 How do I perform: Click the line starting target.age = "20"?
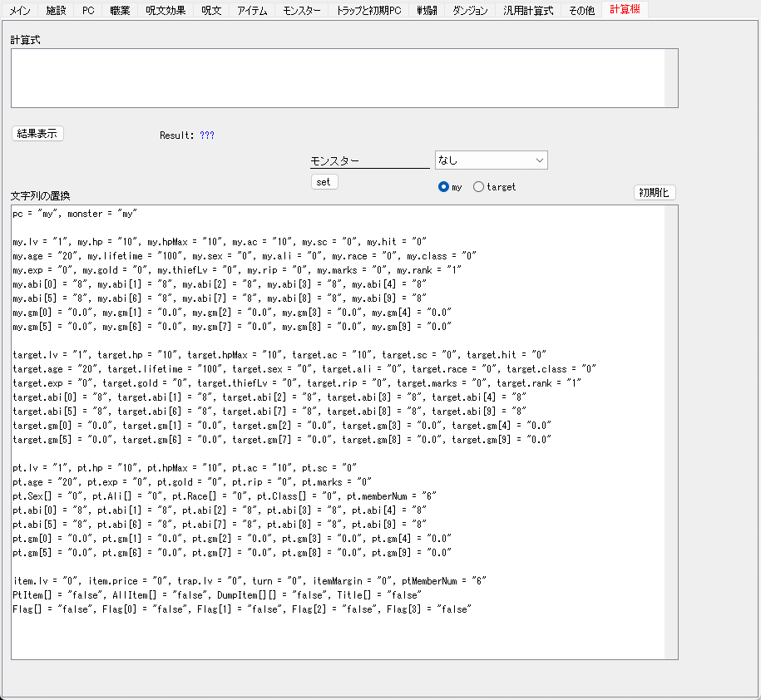304,369
